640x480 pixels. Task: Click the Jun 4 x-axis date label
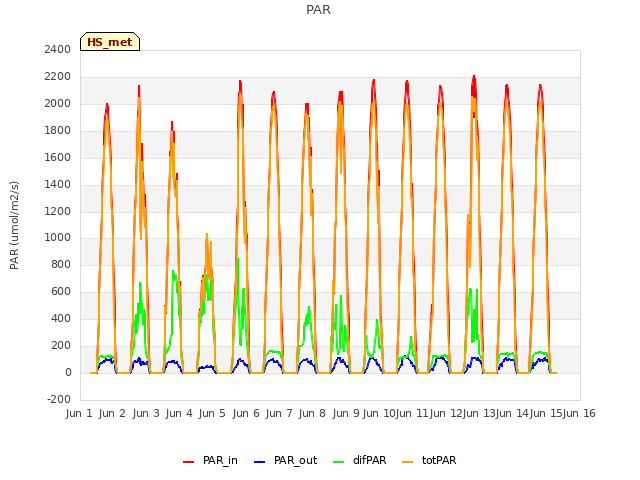pos(179,413)
